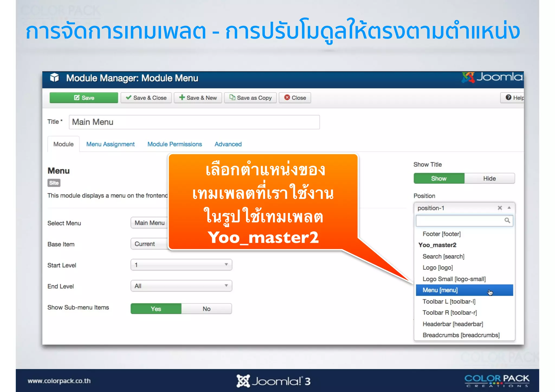Image resolution: width=555 pixels, height=392 pixels.
Task: Select Footer [footer] position
Action: pos(464,234)
